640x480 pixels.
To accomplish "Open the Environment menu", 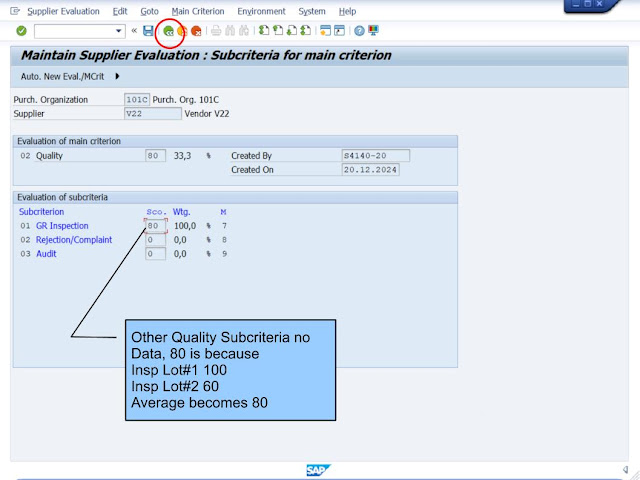I will pyautogui.click(x=262, y=11).
